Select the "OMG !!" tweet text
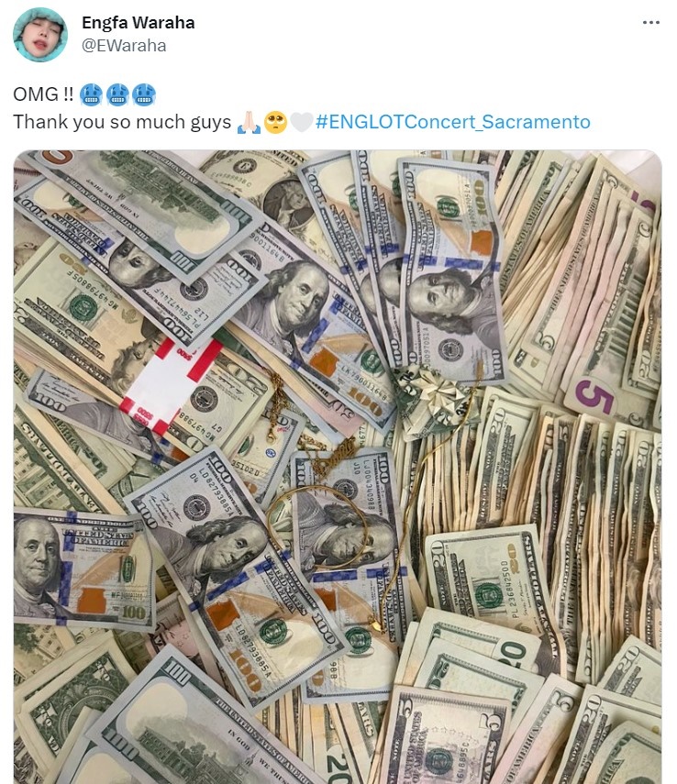The width and height of the screenshot is (677, 784). [x=43, y=94]
